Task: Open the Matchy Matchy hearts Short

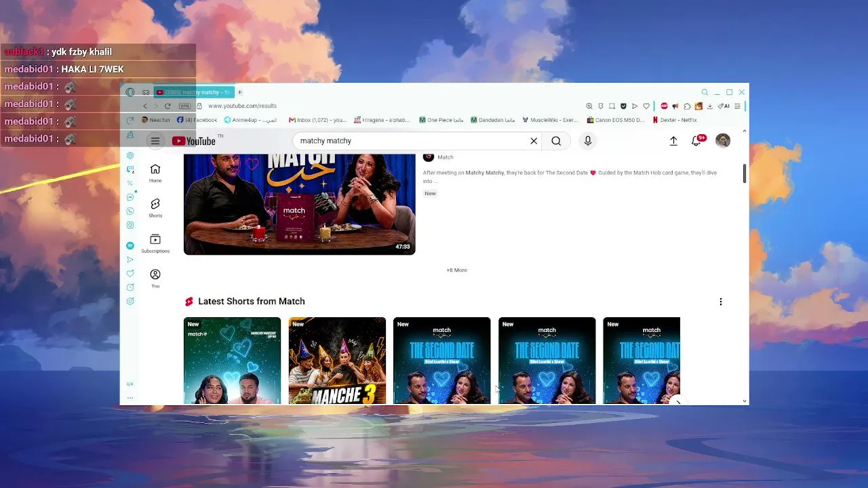Action: (x=232, y=361)
